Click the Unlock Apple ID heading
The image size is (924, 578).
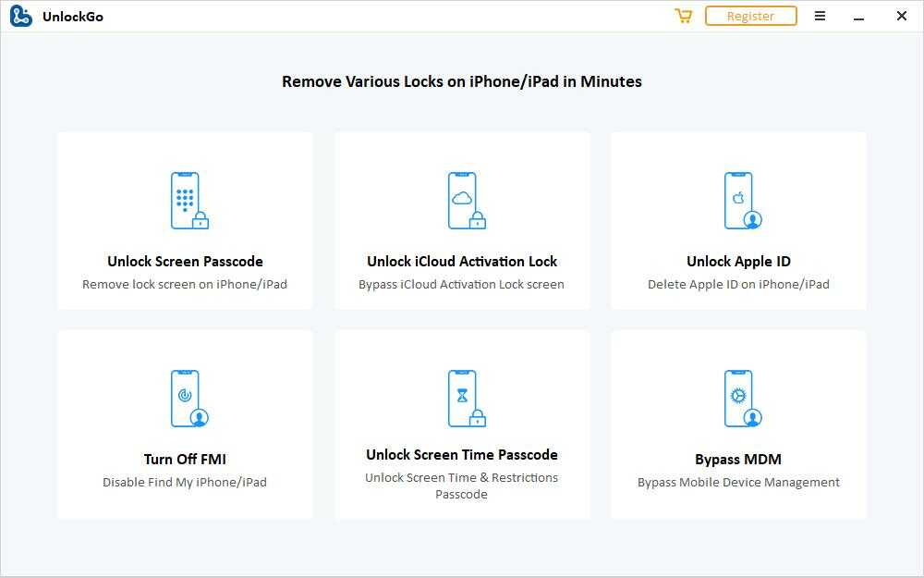pyautogui.click(x=738, y=261)
